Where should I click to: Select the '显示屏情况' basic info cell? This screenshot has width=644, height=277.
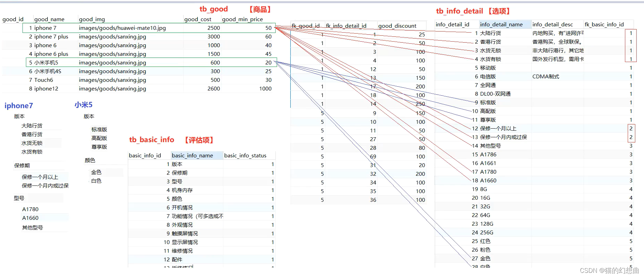pos(185,242)
